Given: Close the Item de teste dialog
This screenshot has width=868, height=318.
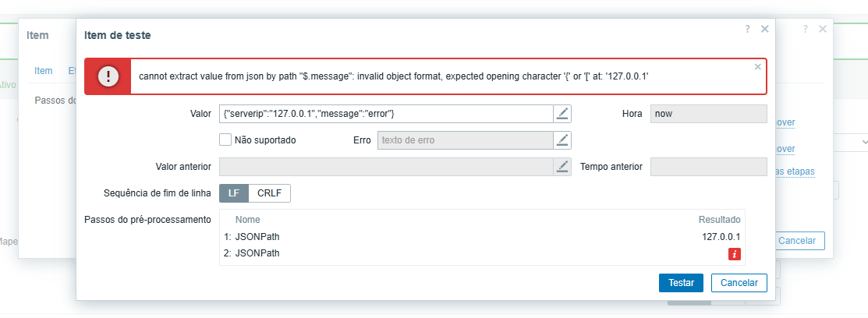Looking at the screenshot, I should (765, 29).
